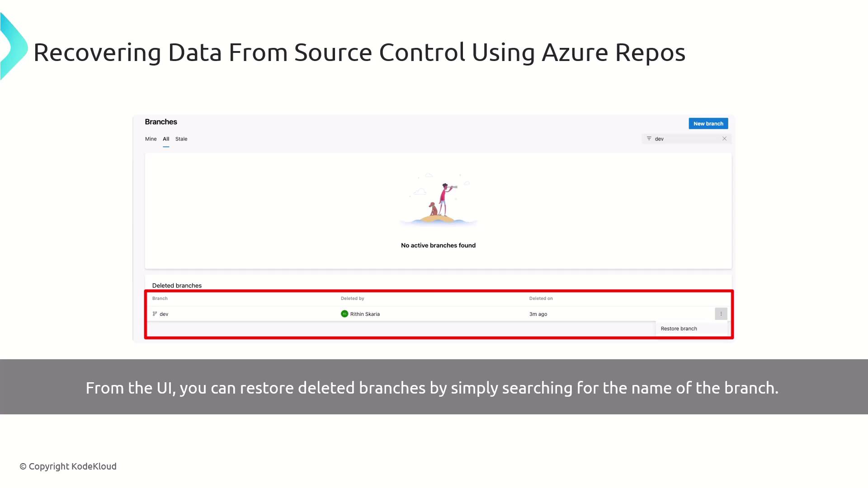Click the Deleted branches section heading
Screen dimensions: 868x488
(177, 286)
